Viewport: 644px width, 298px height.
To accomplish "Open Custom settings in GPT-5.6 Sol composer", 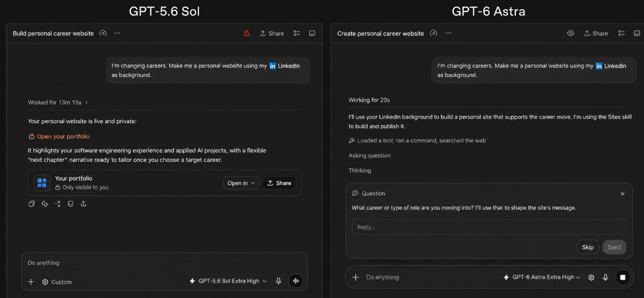I will coord(57,282).
